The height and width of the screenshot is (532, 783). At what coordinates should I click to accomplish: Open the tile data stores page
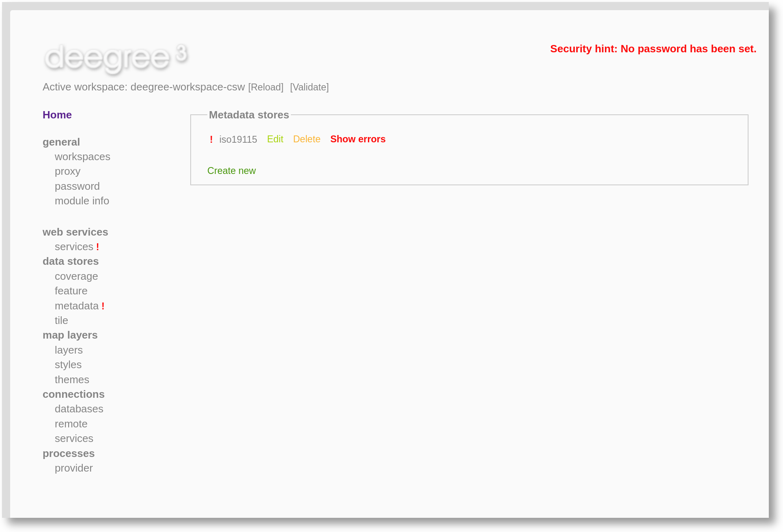pyautogui.click(x=61, y=320)
